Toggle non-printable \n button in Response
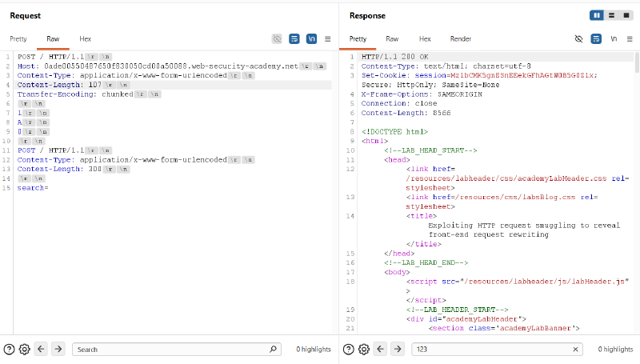The image size is (640, 364). tap(614, 38)
